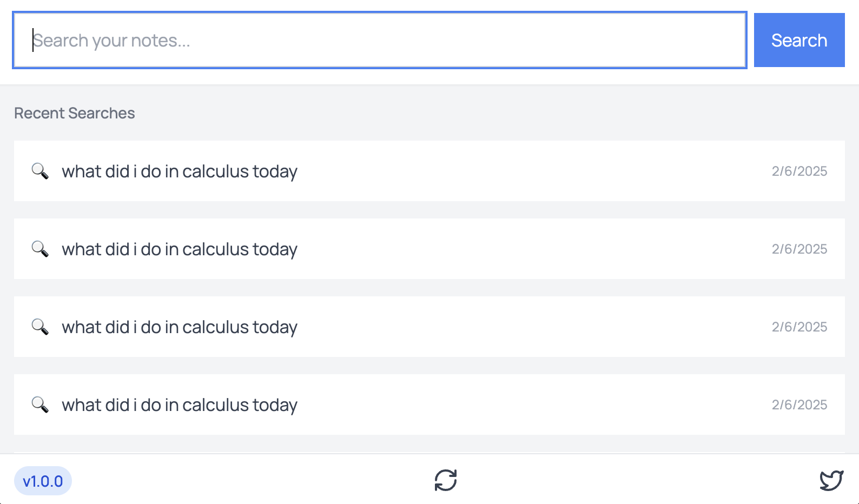Click magnifier icon of second recent search
The height and width of the screenshot is (504, 859).
[40, 249]
